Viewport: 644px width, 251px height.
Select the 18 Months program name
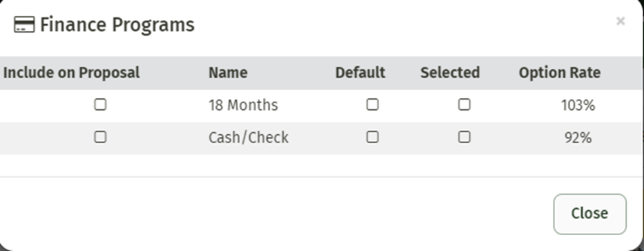(x=243, y=105)
